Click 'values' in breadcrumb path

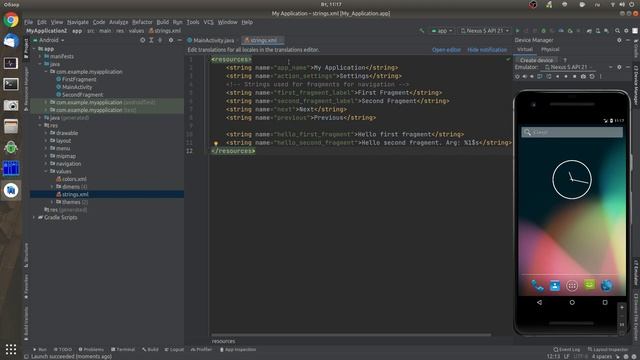point(136,31)
